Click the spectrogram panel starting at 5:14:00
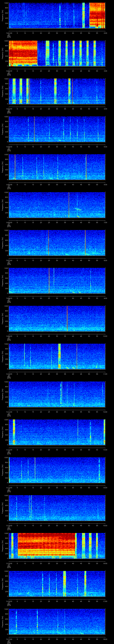This screenshot has height=644, width=114. [x=57, y=508]
